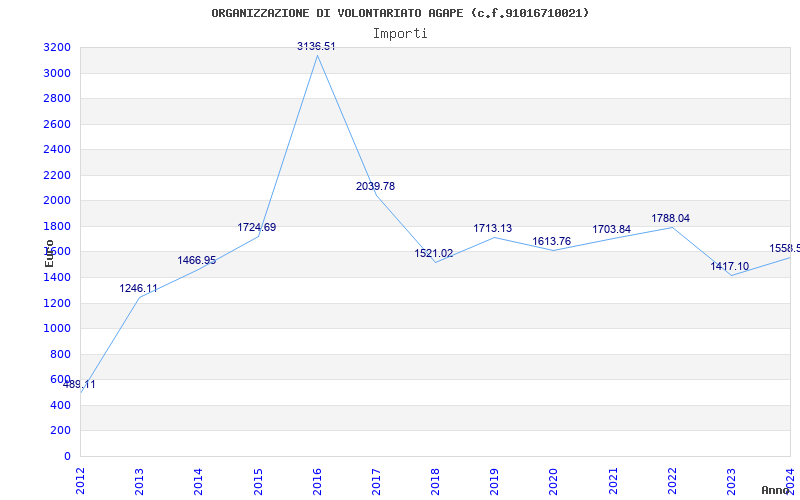Screen dimensions: 800x500
Task: Click the 1521.02 value label
Action: tap(434, 253)
